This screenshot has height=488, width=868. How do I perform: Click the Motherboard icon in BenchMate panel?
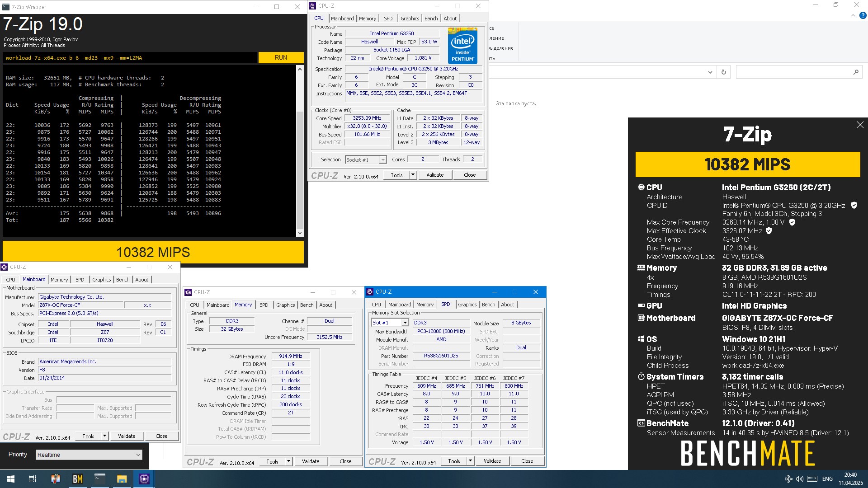641,318
